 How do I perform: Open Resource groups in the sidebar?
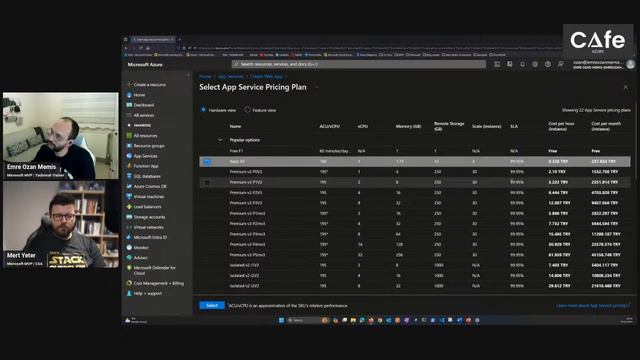coord(145,146)
